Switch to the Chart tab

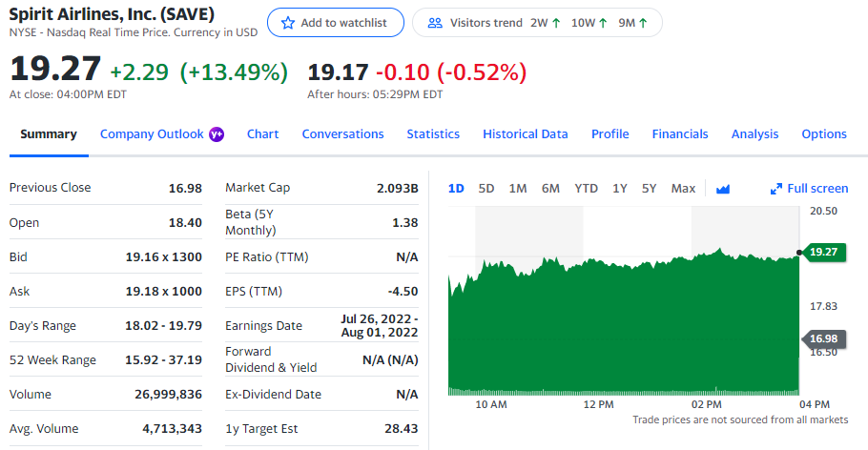click(x=262, y=133)
